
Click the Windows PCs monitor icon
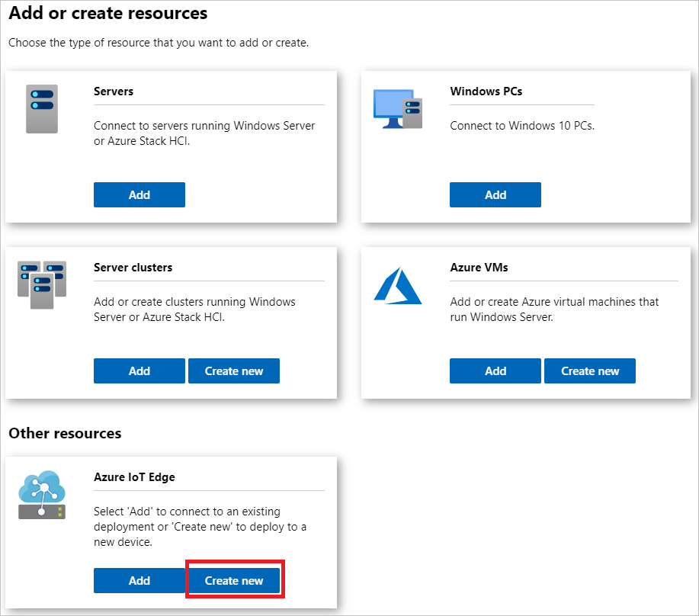(397, 107)
